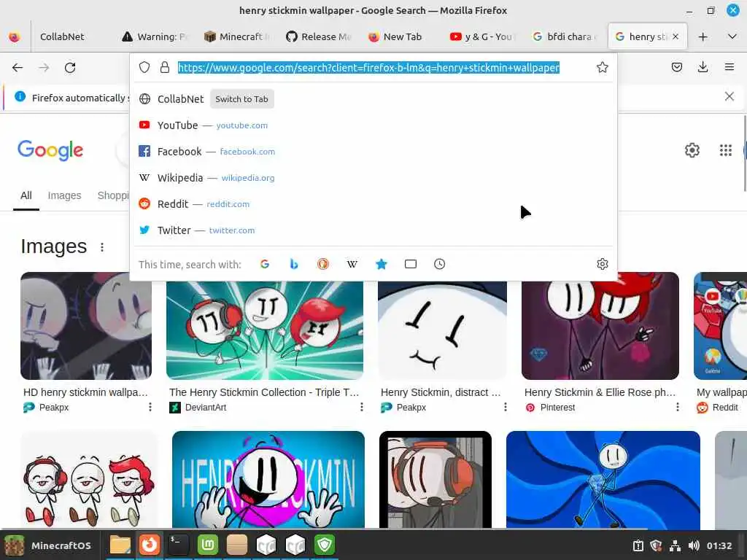Switch to the YouTube y & G tab
The image size is (747, 560).
point(483,36)
